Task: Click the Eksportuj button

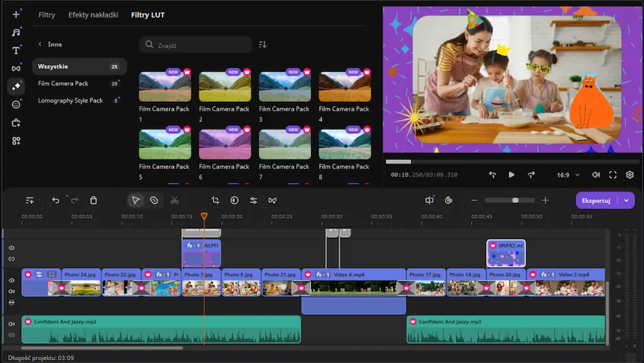Action: click(x=595, y=200)
